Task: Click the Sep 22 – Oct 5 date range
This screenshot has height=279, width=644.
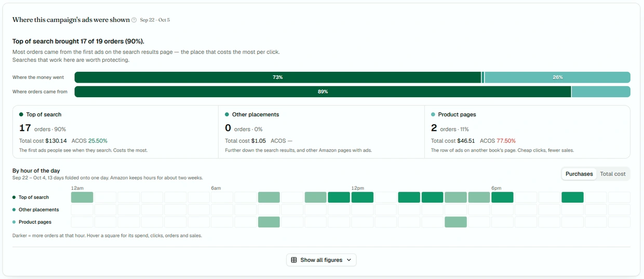Action: click(155, 20)
